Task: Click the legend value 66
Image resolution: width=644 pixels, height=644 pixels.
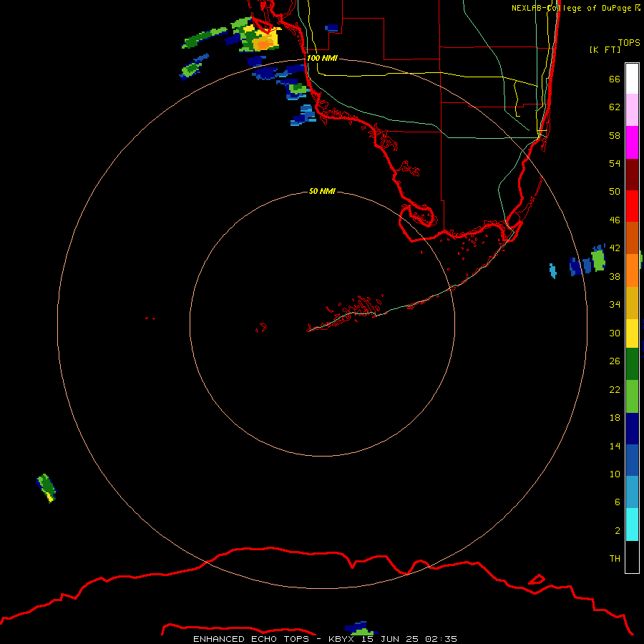Action: pos(615,79)
